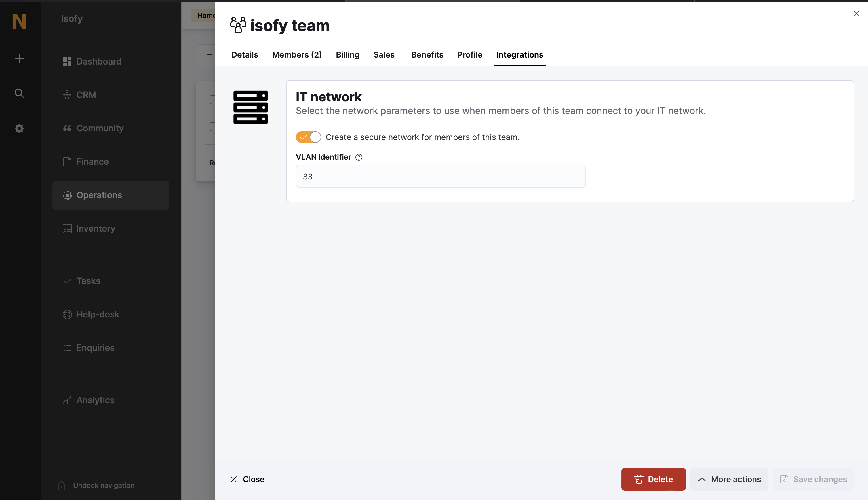This screenshot has width=868, height=500.
Task: Click the VLAN Identifier help icon
Action: (x=359, y=157)
